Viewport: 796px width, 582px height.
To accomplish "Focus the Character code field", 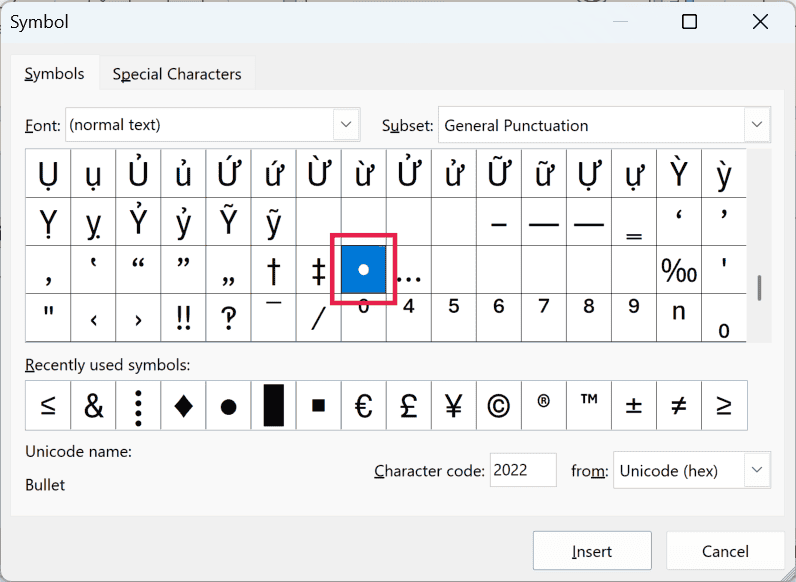I will [x=523, y=470].
